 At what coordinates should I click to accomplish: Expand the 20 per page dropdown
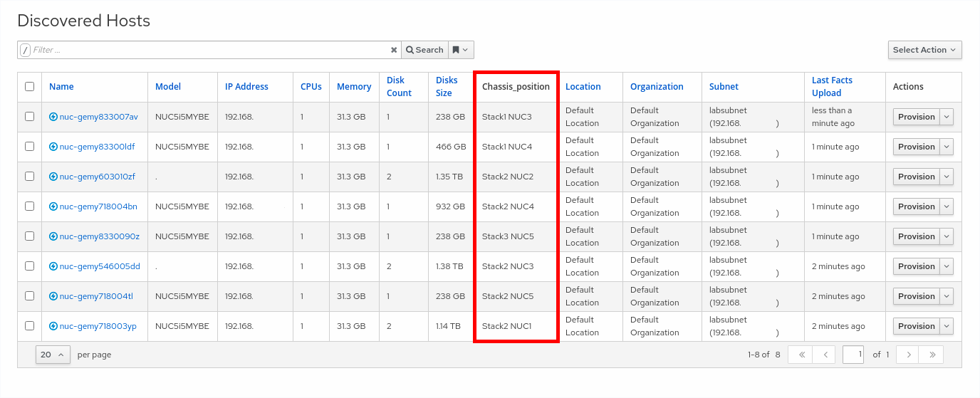click(53, 355)
